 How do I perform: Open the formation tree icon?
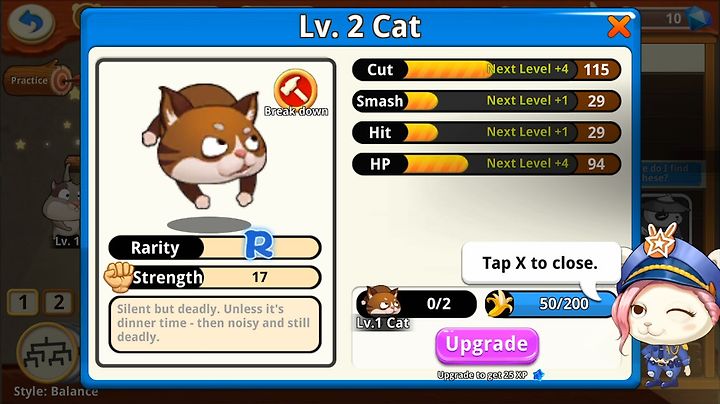pyautogui.click(x=47, y=354)
